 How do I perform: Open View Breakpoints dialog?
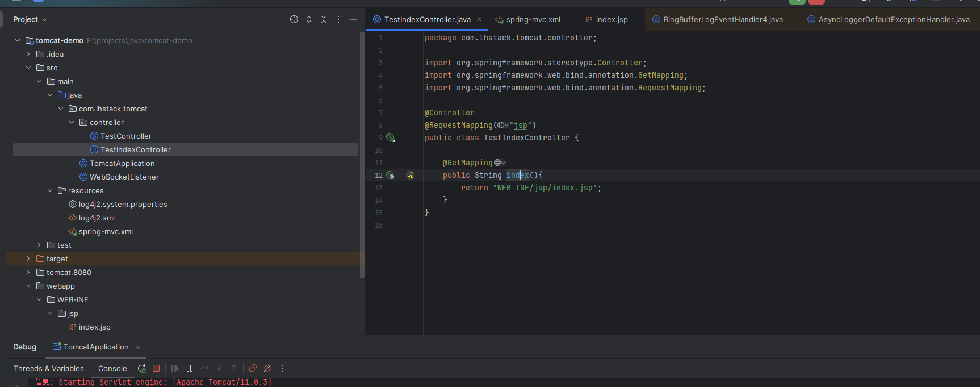[253, 368]
